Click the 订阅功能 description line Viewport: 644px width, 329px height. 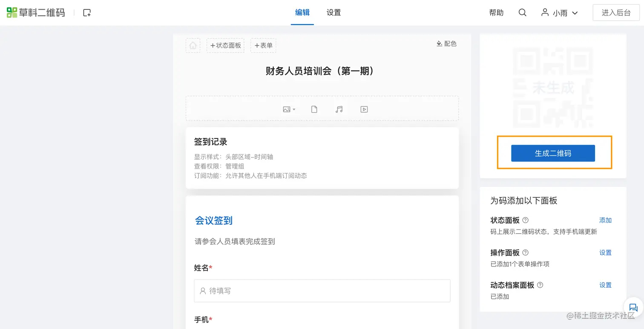click(x=250, y=175)
